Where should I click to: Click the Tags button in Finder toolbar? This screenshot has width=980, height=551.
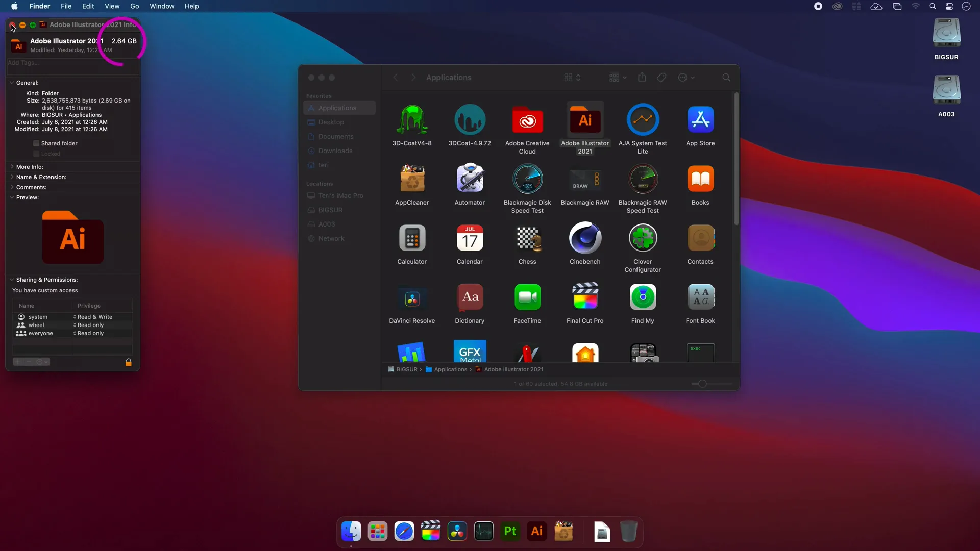661,78
